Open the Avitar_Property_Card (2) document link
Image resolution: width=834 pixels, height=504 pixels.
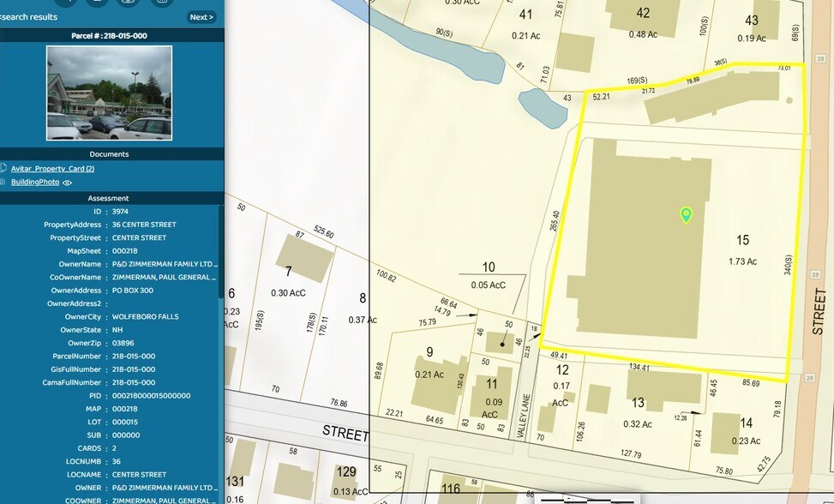point(52,169)
